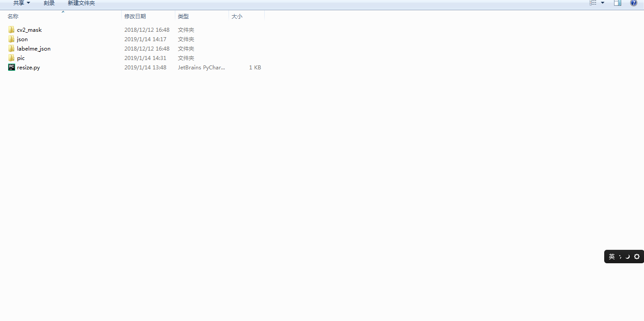644x321 pixels.
Task: Expand the view options dropdown arrow
Action: point(602,3)
